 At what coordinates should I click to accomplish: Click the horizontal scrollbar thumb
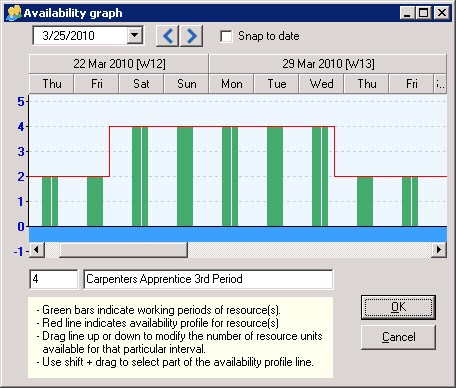123,250
